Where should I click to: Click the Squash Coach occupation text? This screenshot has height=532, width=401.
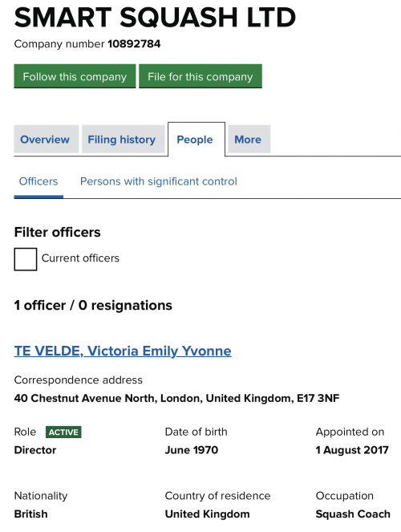[353, 514]
